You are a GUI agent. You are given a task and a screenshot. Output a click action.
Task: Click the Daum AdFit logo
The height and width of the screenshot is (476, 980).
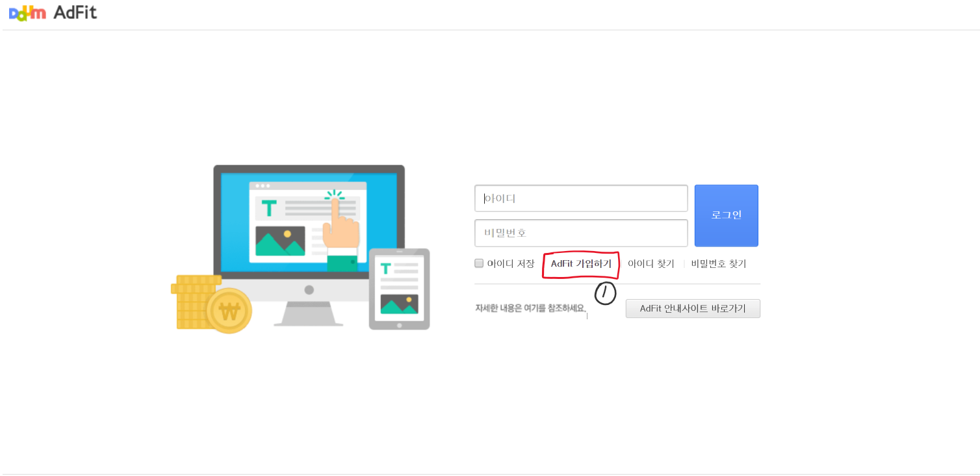tap(53, 12)
